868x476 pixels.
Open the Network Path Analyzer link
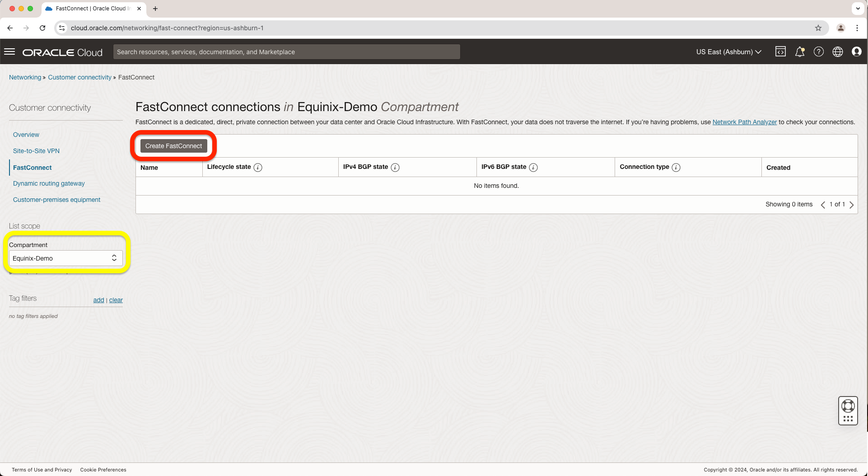coord(744,122)
